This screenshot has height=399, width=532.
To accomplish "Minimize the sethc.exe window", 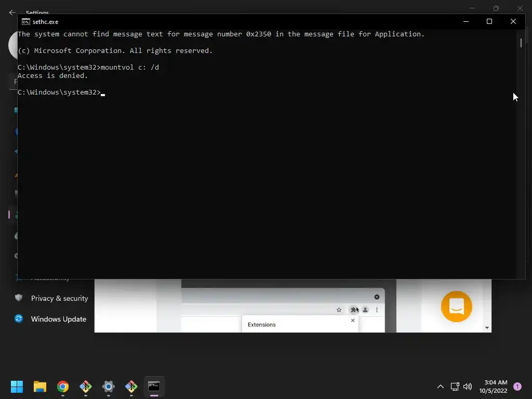I will click(466, 21).
